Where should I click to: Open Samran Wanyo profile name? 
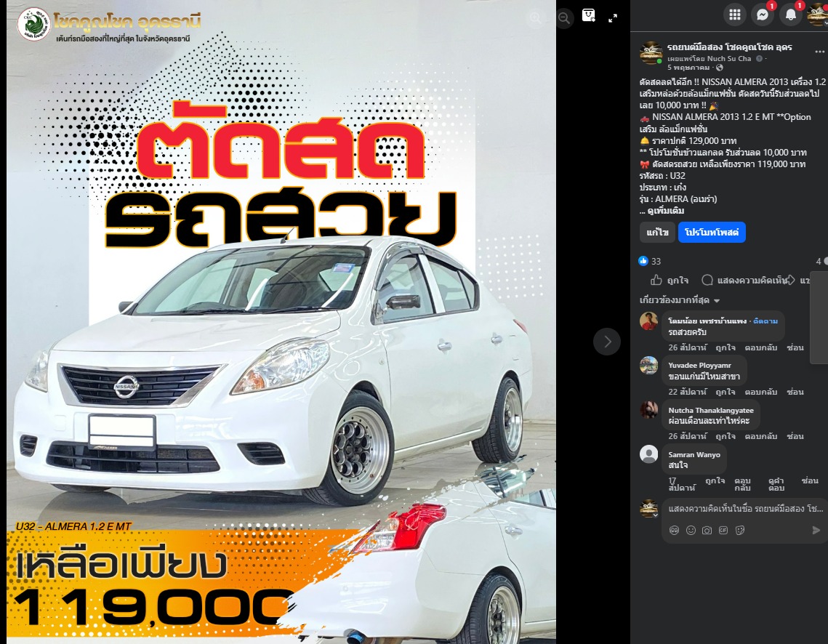pos(694,454)
